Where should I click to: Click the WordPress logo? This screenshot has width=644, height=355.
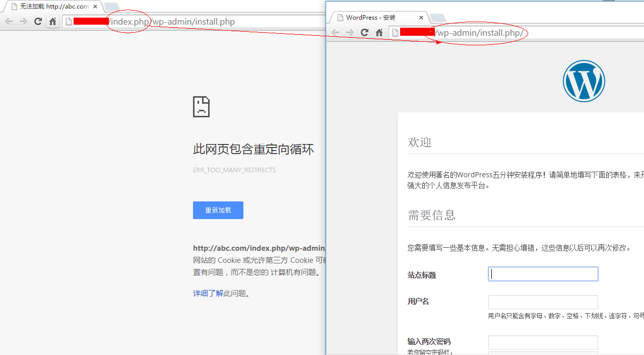pyautogui.click(x=584, y=81)
